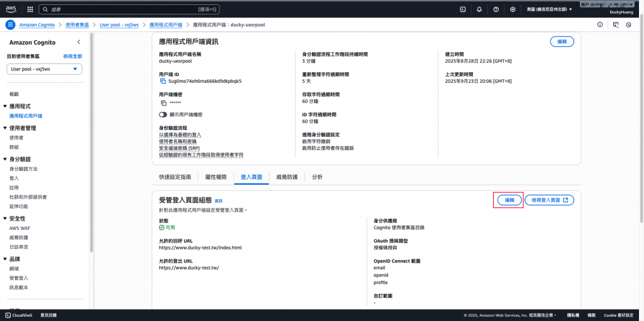
Task: Open 日誌串流 in the sidebar
Action: pos(18,247)
